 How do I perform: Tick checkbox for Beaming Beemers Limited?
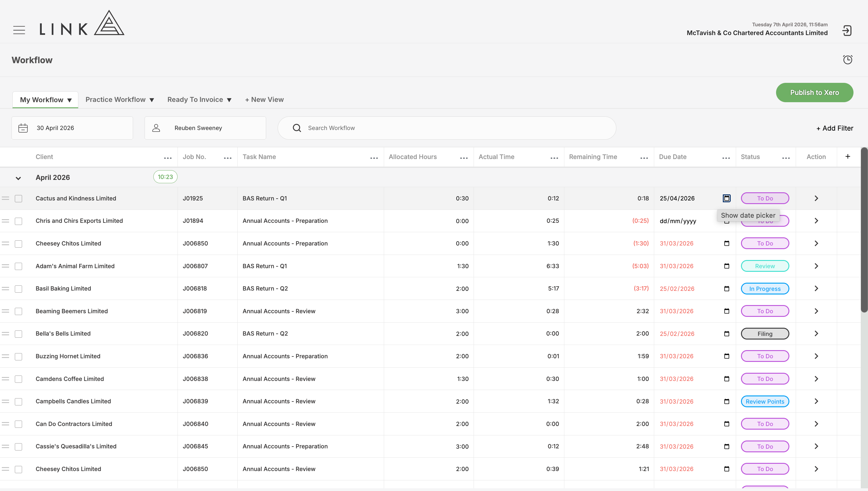[x=18, y=311]
